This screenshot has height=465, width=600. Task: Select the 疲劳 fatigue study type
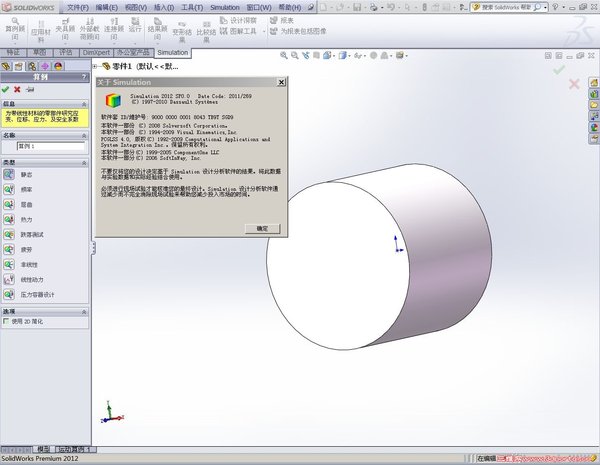tap(18, 250)
